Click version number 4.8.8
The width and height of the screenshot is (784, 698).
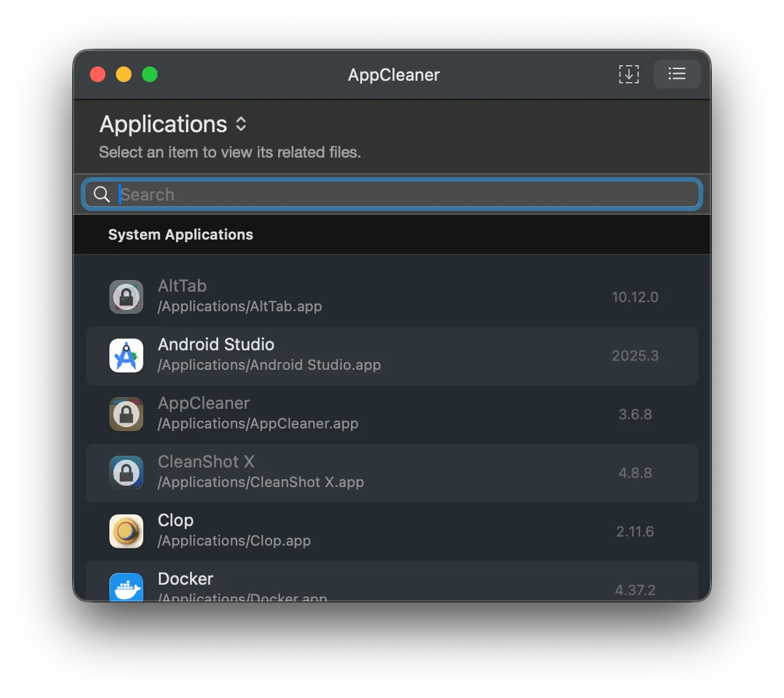coord(635,473)
